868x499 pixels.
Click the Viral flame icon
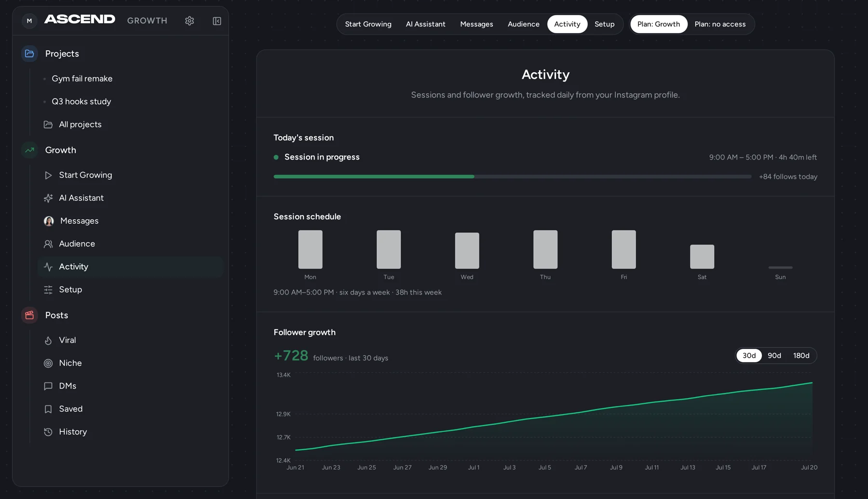coord(48,340)
